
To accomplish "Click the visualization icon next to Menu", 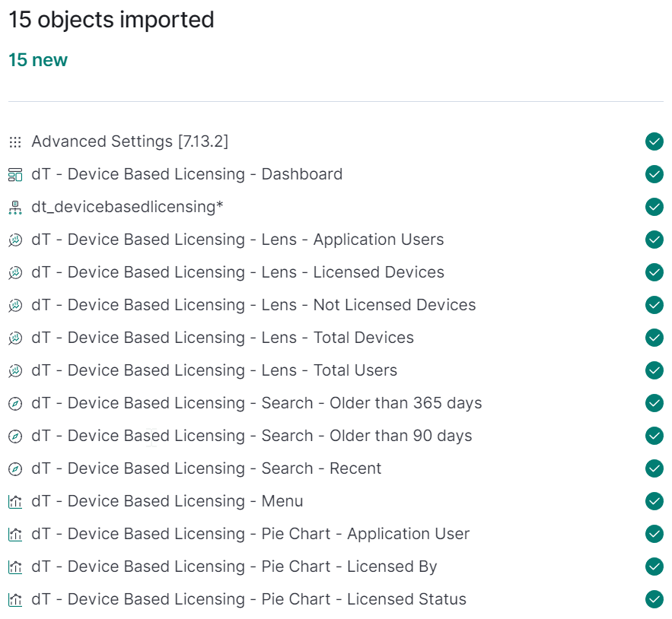I will point(14,501).
